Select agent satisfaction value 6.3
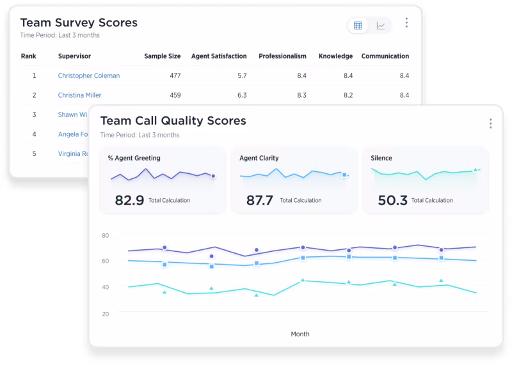Viewport: 512px width, 365px height. 242,95
